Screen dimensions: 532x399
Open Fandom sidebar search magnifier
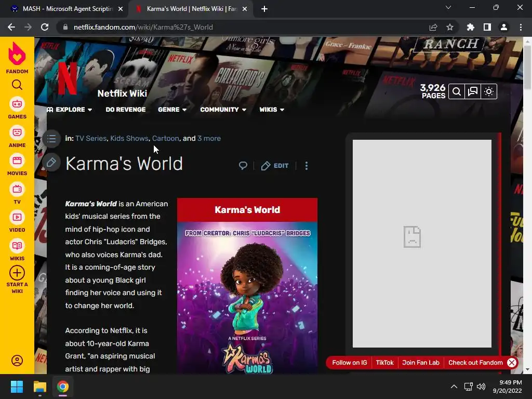(17, 85)
